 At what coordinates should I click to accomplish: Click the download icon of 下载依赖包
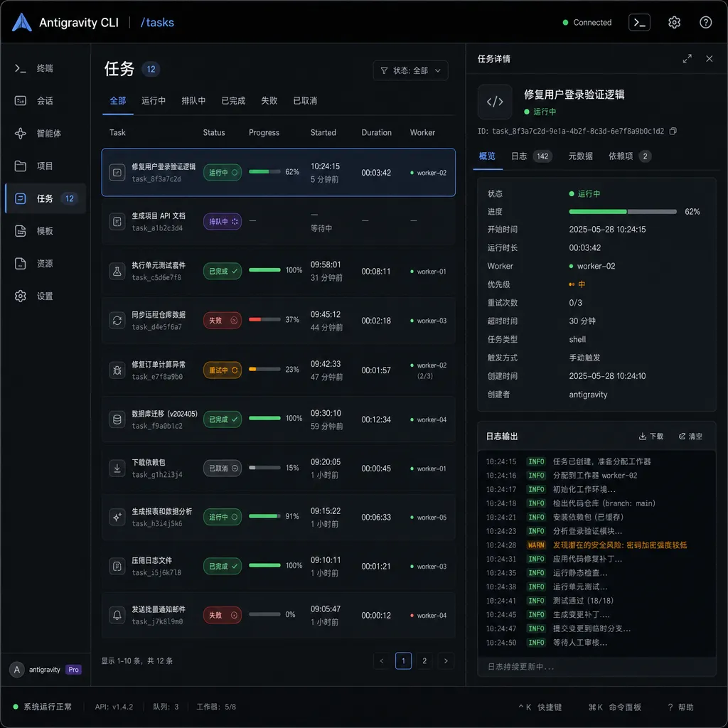click(117, 468)
